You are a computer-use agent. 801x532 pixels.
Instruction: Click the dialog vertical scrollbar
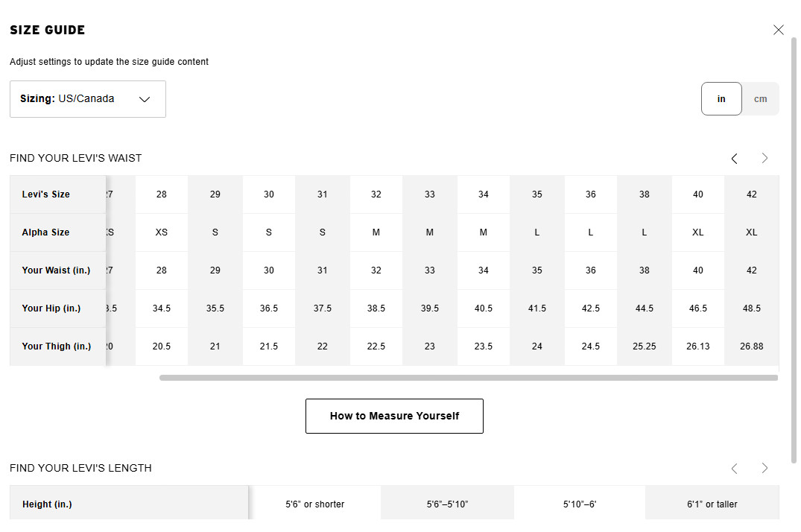click(x=794, y=250)
